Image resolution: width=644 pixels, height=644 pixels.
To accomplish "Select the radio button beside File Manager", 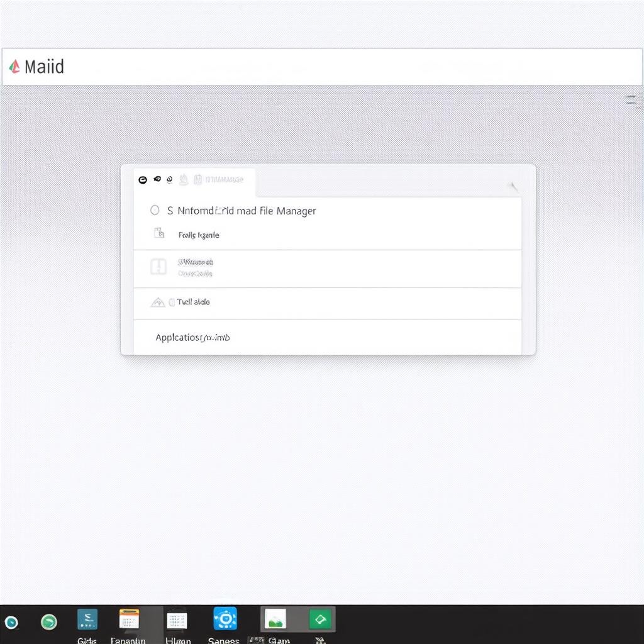I will pyautogui.click(x=155, y=211).
